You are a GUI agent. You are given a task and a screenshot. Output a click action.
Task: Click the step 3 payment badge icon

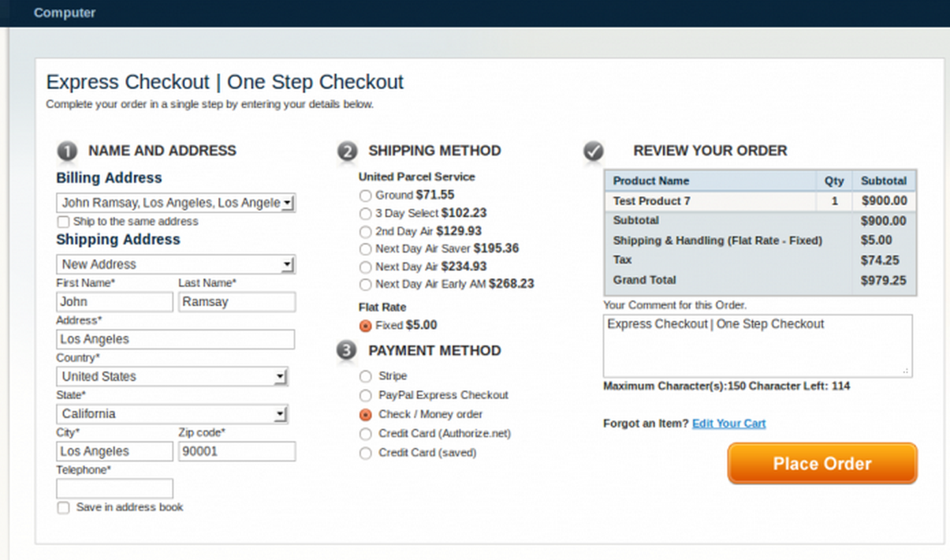[347, 350]
